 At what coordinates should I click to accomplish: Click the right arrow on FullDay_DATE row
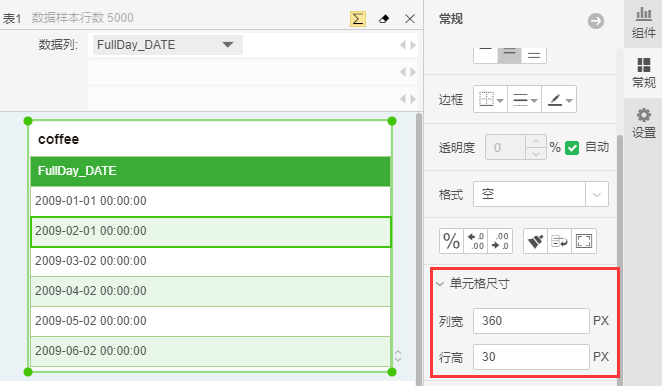pos(413,45)
